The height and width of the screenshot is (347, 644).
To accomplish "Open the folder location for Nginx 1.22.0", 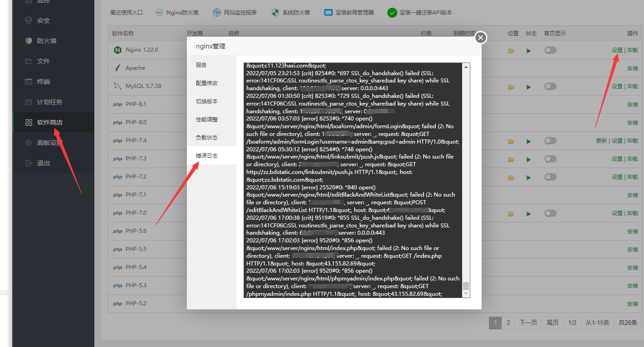I will tap(511, 50).
